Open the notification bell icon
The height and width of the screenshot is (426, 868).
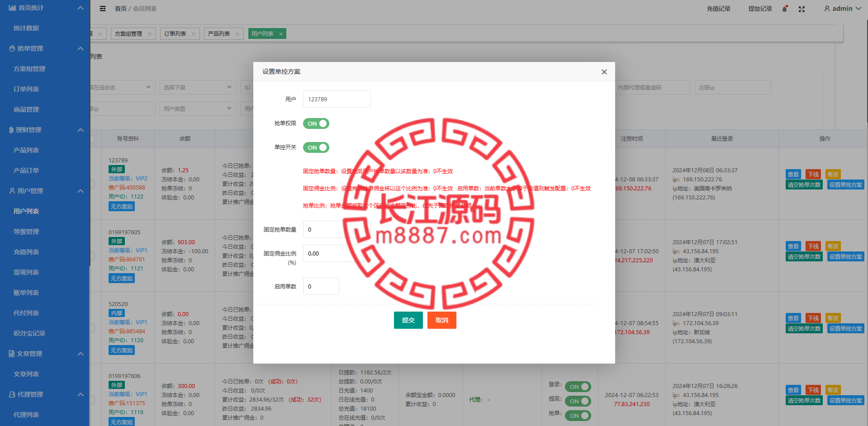785,9
